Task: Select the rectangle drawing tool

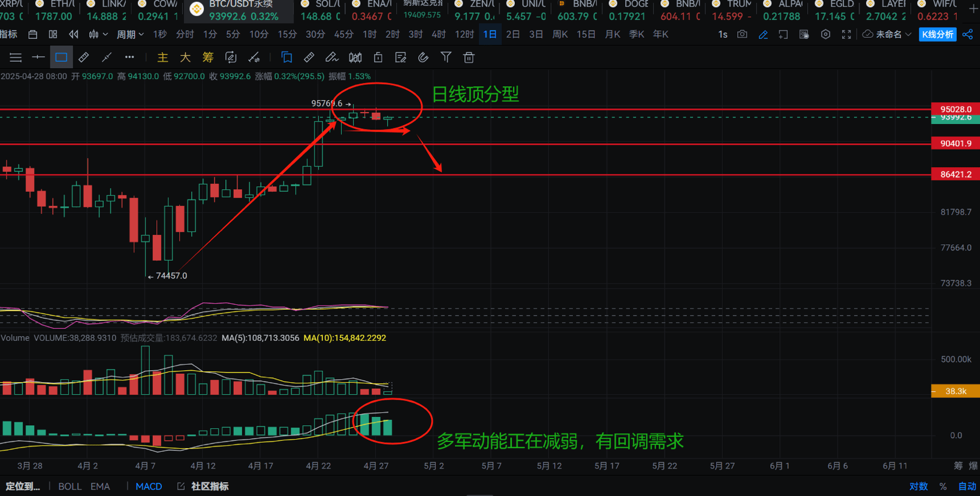Action: pos(61,58)
